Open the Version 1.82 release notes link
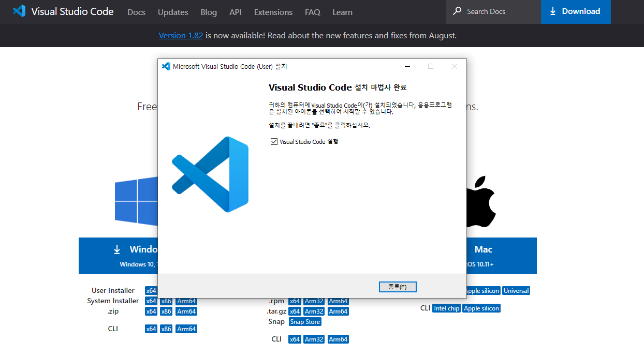644x356 pixels. pos(181,36)
